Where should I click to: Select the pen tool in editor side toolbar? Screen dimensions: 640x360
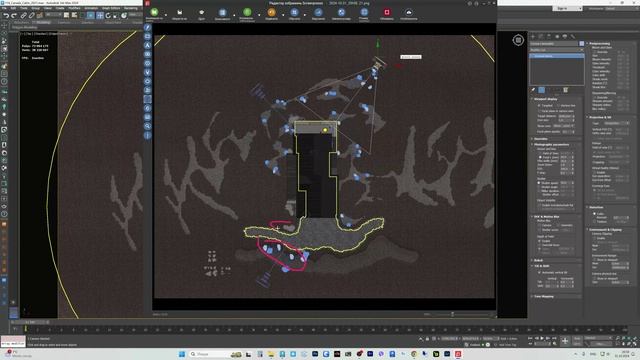coord(148,27)
